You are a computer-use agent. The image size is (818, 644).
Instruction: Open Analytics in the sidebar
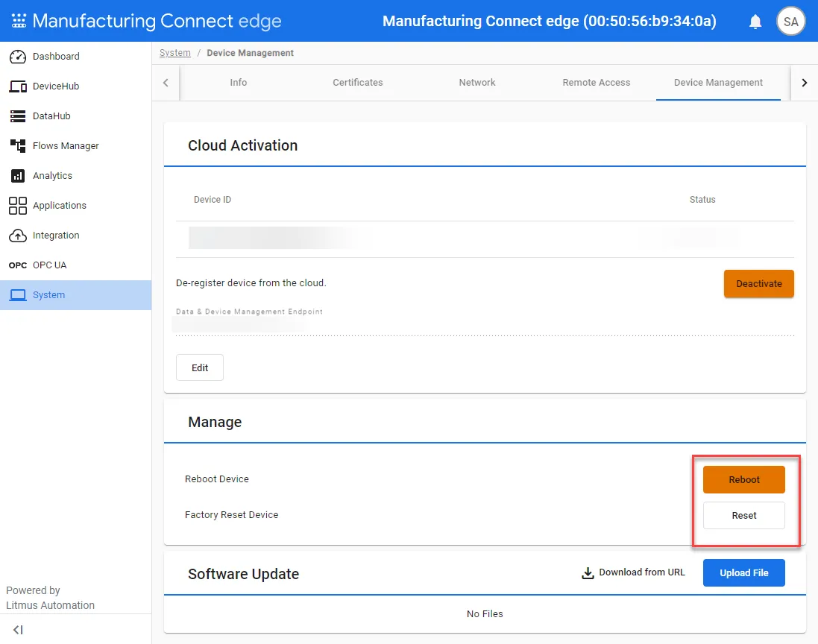[75, 176]
